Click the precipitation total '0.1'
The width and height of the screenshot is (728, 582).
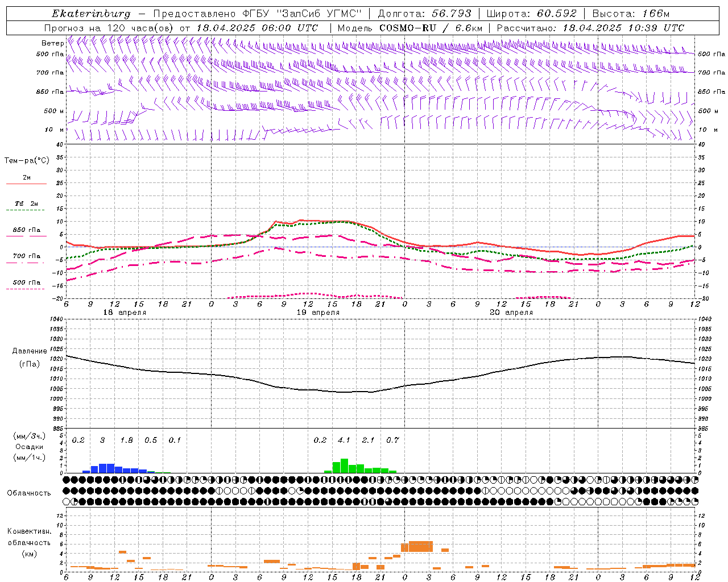coord(175,440)
